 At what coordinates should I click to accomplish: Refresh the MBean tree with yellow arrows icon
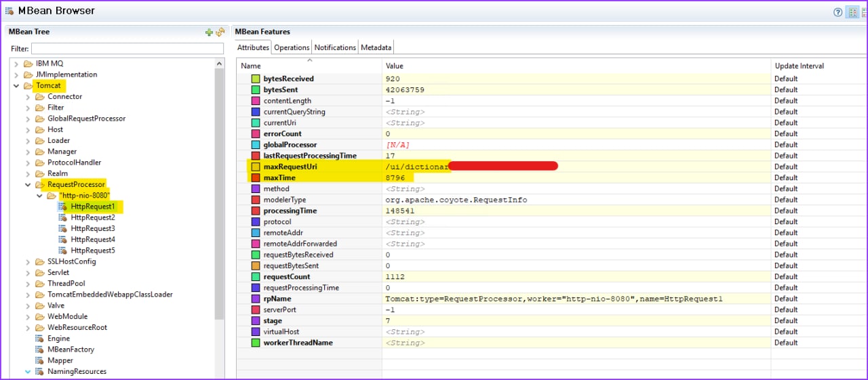pyautogui.click(x=220, y=32)
